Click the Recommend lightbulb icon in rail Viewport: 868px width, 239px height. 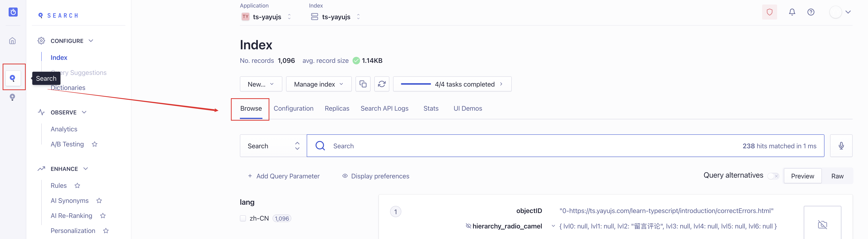pyautogui.click(x=12, y=97)
